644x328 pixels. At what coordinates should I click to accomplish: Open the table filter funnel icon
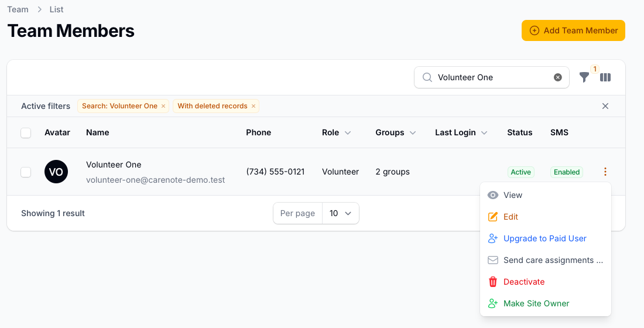[584, 77]
